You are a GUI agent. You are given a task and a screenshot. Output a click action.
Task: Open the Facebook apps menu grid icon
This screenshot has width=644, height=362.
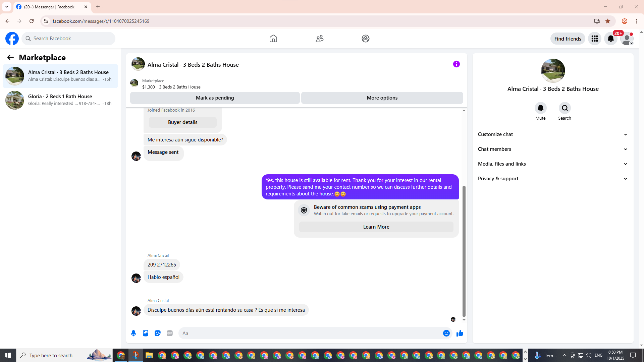coord(595,39)
